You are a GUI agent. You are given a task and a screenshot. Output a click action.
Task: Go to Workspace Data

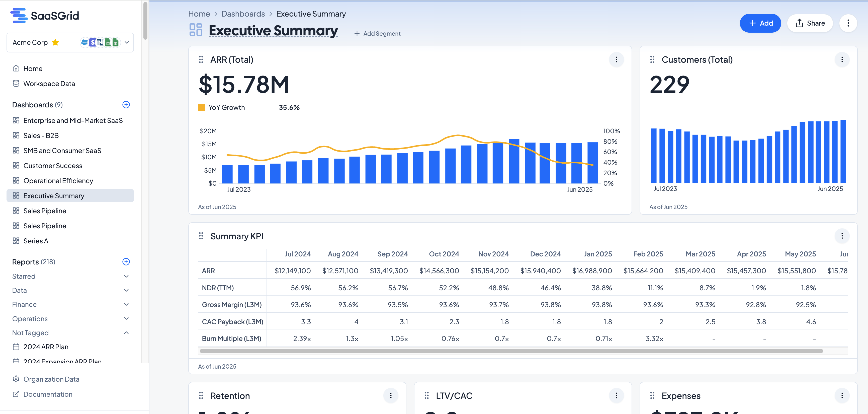pyautogui.click(x=49, y=84)
